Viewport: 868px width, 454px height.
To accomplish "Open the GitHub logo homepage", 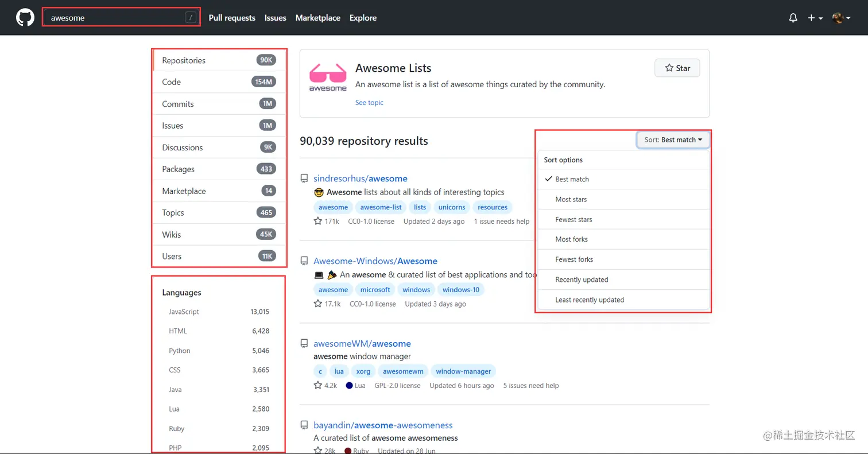I will tap(25, 18).
